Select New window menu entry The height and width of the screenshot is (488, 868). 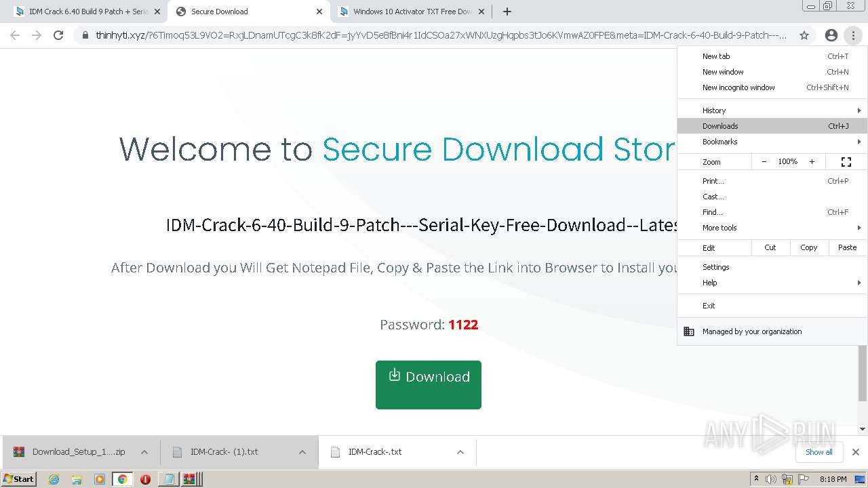click(x=772, y=72)
